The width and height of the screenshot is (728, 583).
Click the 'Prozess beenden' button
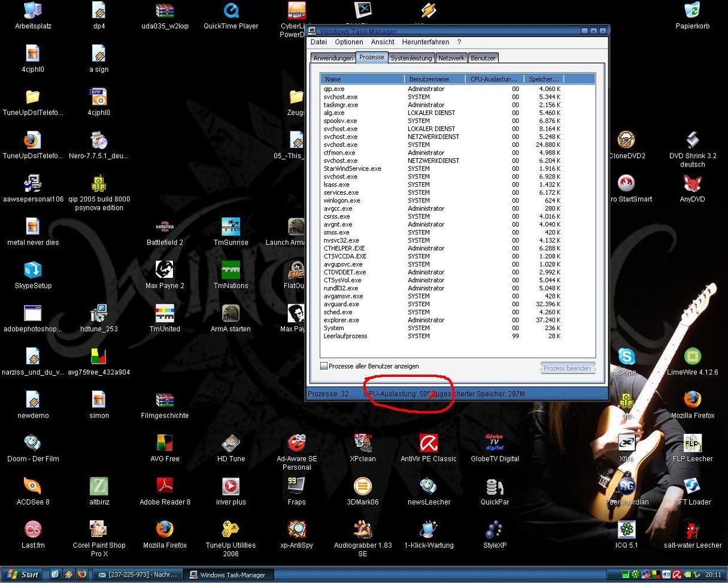[x=568, y=368]
